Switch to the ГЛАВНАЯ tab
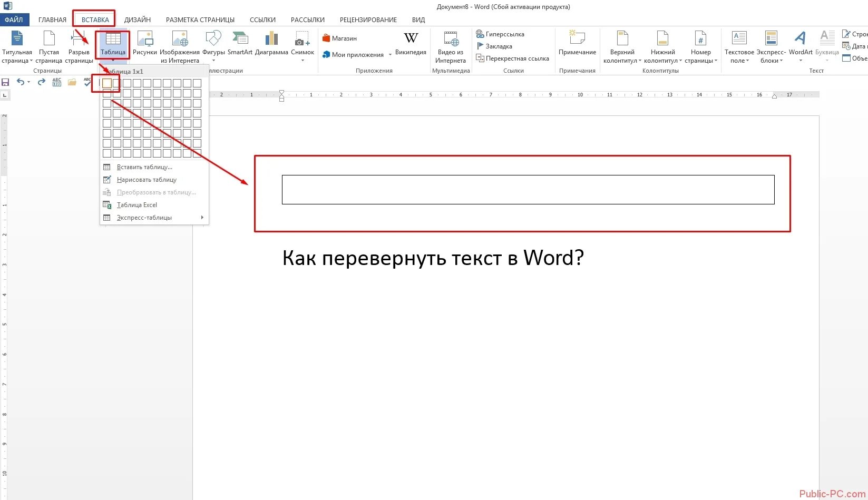The image size is (868, 500). pyautogui.click(x=52, y=19)
